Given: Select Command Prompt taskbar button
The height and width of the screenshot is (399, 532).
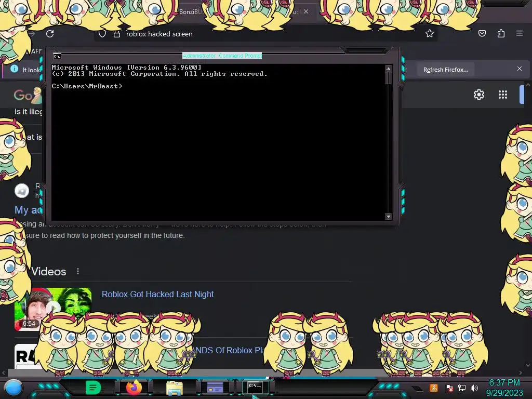Looking at the screenshot, I should (255, 387).
